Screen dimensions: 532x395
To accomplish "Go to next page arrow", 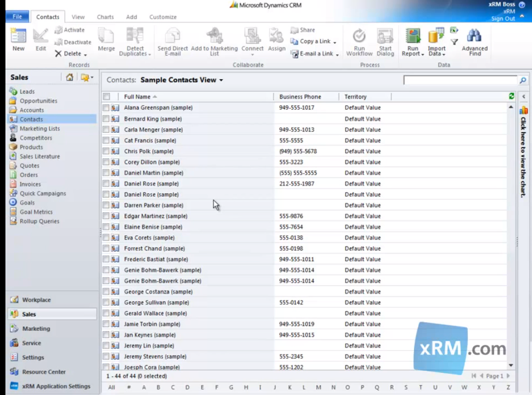I will point(508,376).
